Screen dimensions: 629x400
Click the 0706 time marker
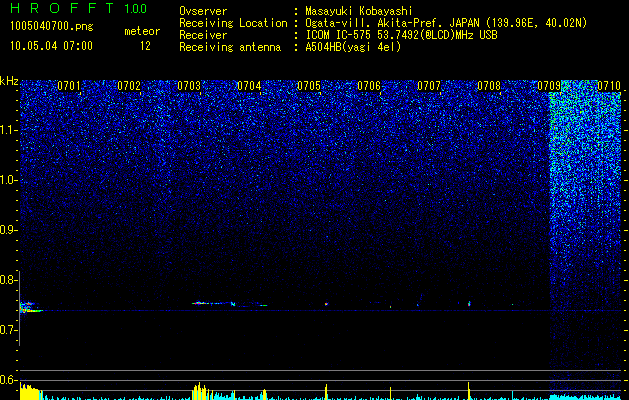coord(369,86)
